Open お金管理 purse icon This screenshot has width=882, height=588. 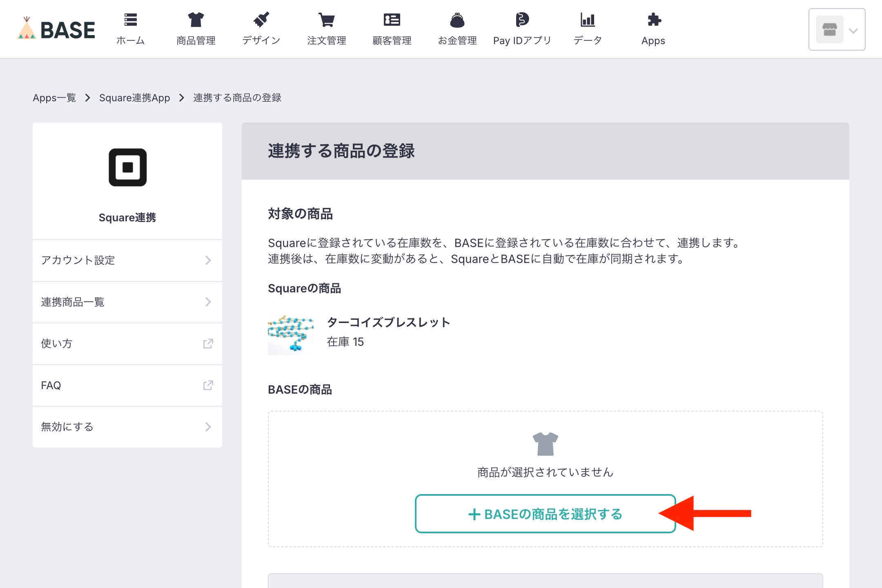click(x=457, y=20)
